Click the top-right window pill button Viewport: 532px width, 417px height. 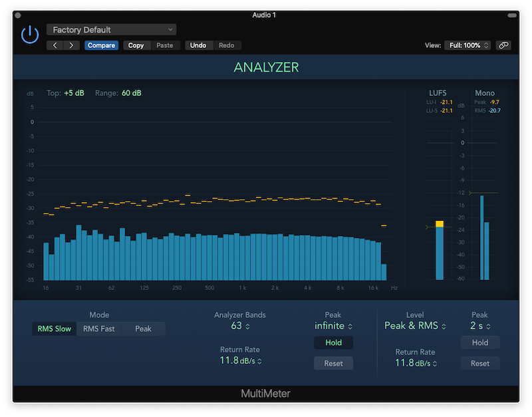click(x=512, y=15)
